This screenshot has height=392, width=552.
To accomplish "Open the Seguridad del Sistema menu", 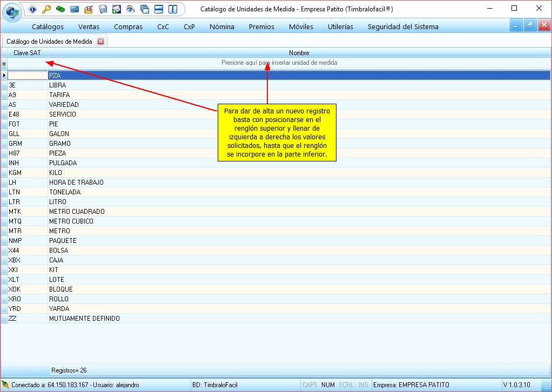I will click(403, 27).
